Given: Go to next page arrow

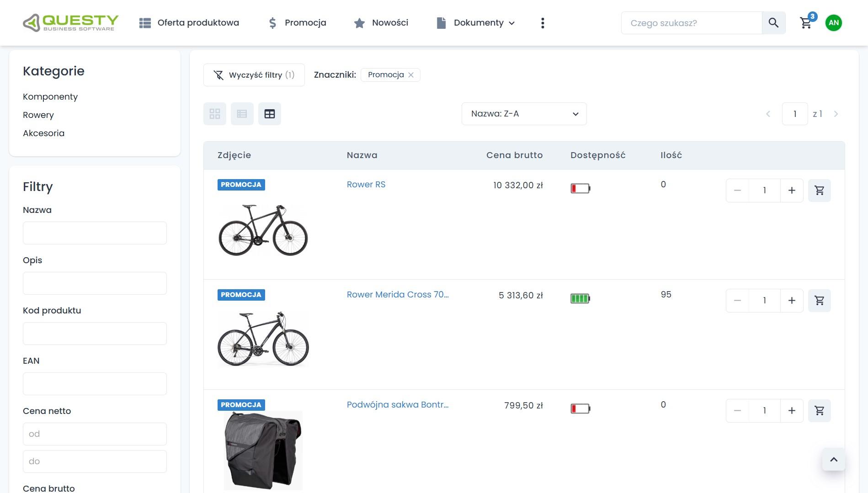Looking at the screenshot, I should [x=836, y=114].
